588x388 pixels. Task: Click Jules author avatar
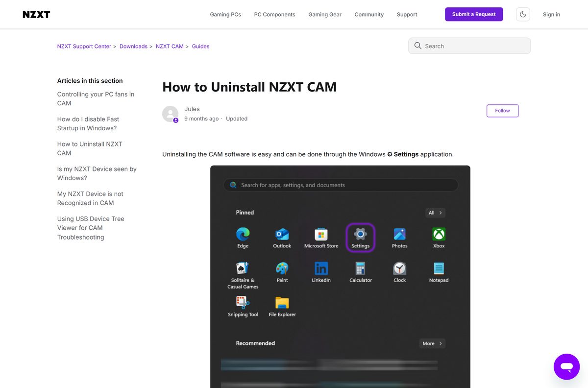click(x=170, y=114)
